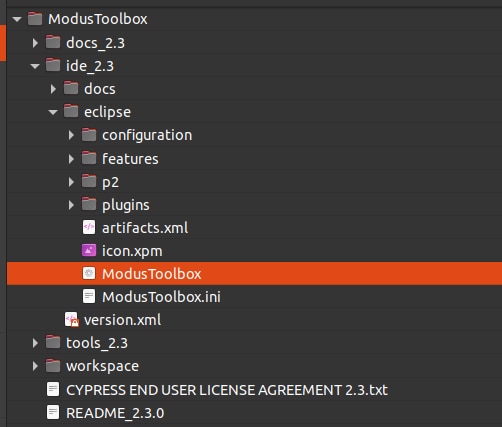
Task: Click the plugins folder icon
Action: click(x=89, y=204)
